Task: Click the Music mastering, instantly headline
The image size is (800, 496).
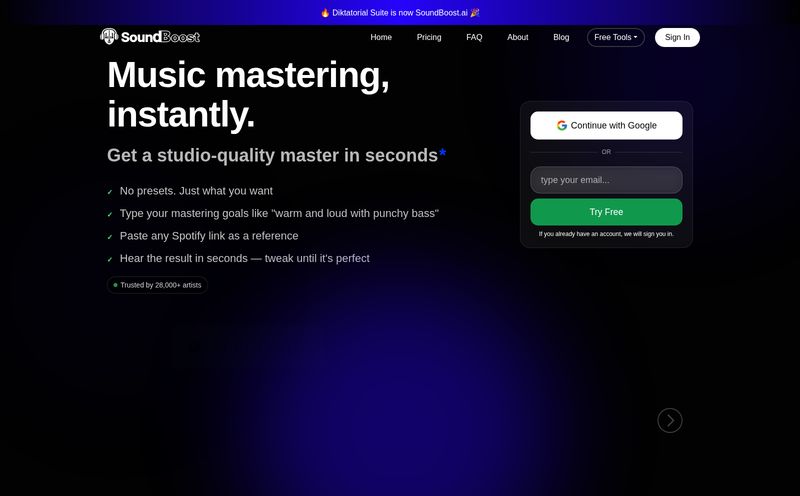Action: pyautogui.click(x=248, y=94)
